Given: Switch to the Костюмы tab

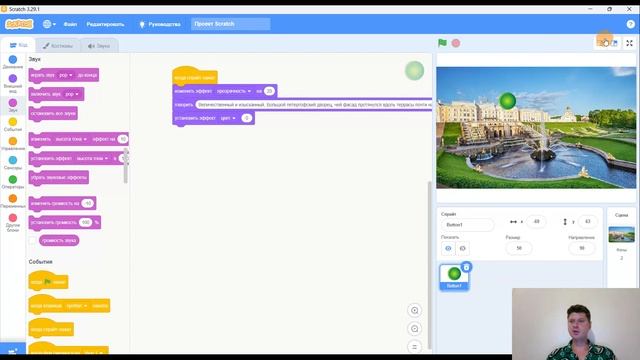Looking at the screenshot, I should (58, 46).
